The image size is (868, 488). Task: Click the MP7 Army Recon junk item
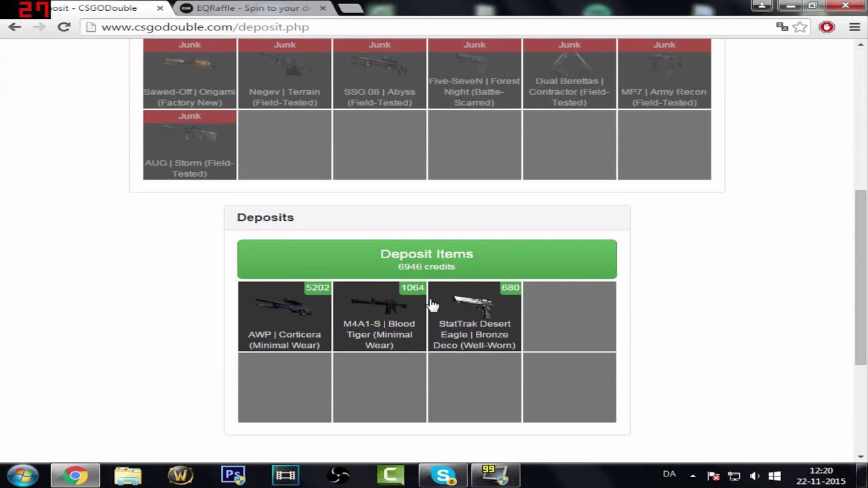(x=665, y=73)
